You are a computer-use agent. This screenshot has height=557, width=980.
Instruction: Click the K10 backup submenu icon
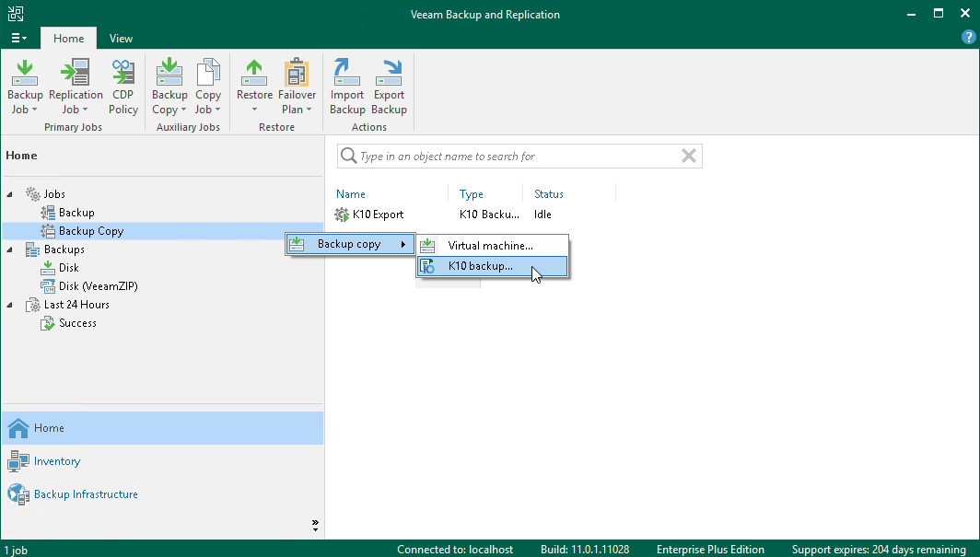pyautogui.click(x=427, y=266)
